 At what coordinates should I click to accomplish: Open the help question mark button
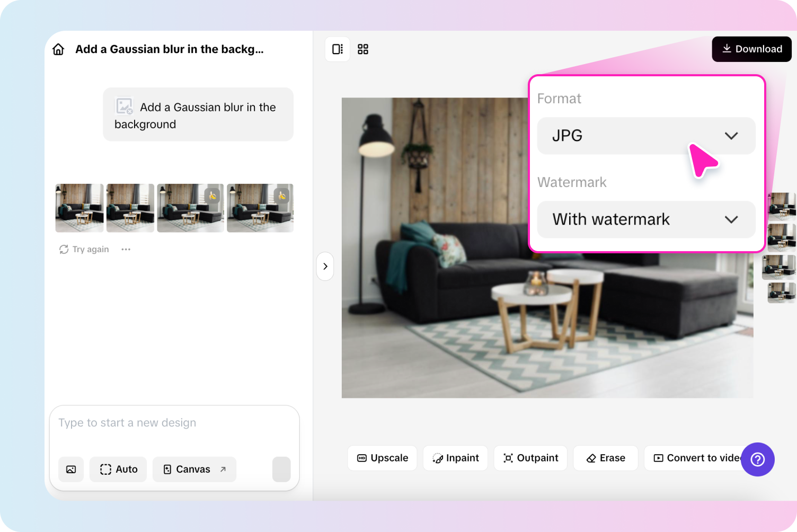click(758, 459)
